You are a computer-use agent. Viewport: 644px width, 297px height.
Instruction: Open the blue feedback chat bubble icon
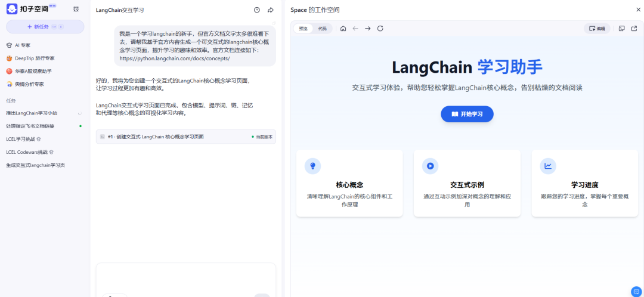click(636, 291)
